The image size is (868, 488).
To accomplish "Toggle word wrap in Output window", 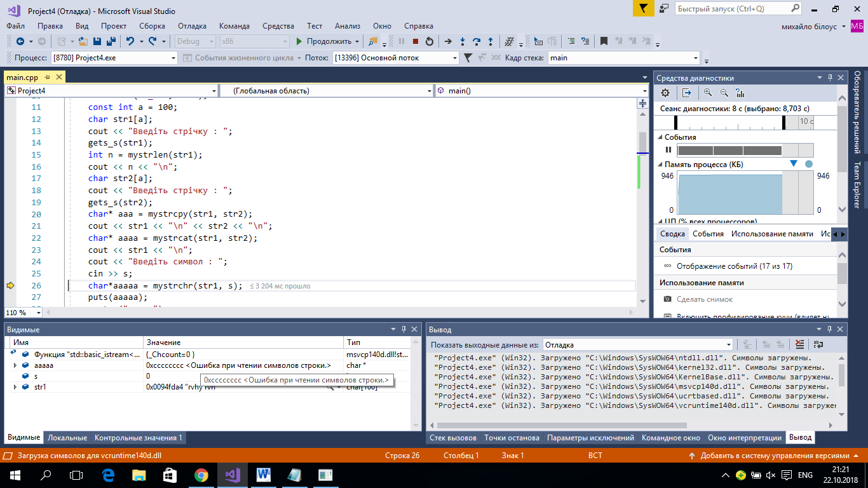I will pyautogui.click(x=818, y=344).
